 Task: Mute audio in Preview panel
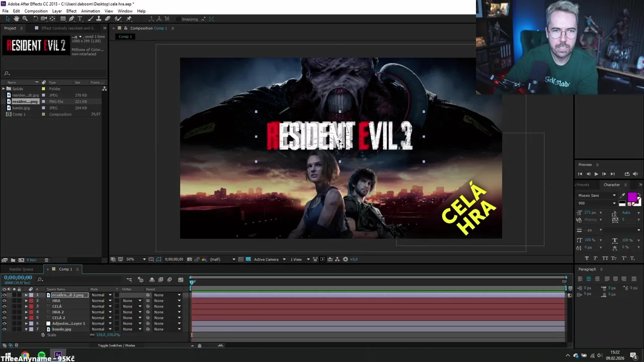click(x=635, y=174)
